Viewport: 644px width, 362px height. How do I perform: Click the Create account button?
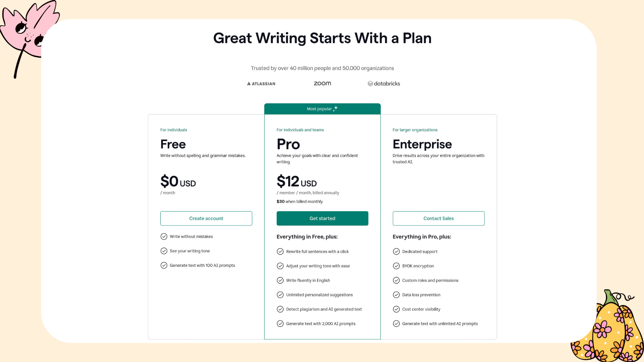[206, 218]
